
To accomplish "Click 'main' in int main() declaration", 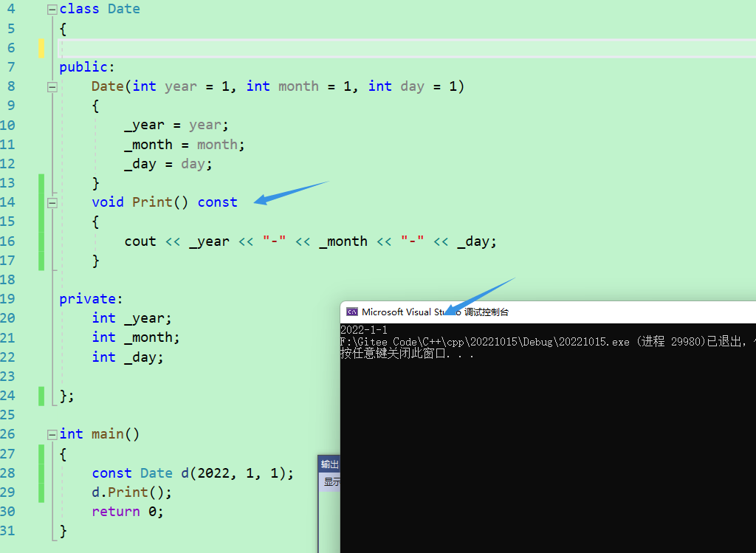I will pyautogui.click(x=108, y=434).
